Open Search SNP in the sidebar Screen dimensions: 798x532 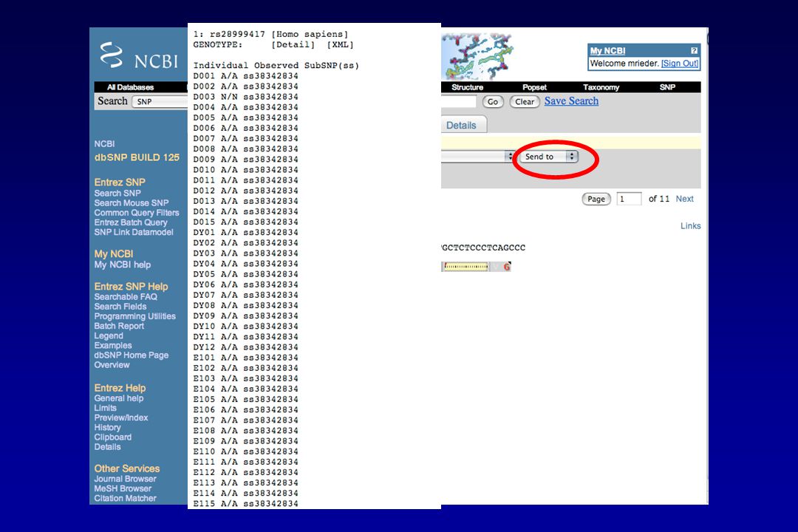click(117, 194)
